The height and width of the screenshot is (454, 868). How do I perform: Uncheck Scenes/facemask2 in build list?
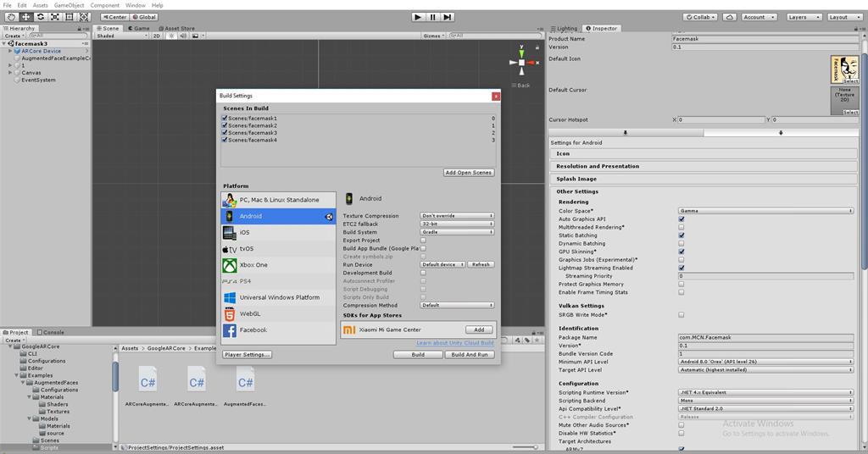click(225, 125)
